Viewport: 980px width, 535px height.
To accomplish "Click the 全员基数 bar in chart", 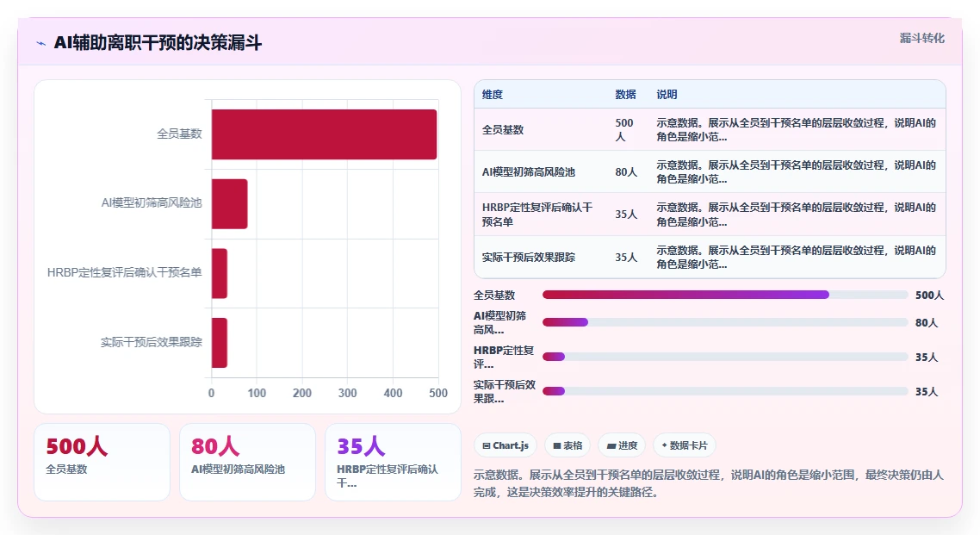I will click(325, 134).
